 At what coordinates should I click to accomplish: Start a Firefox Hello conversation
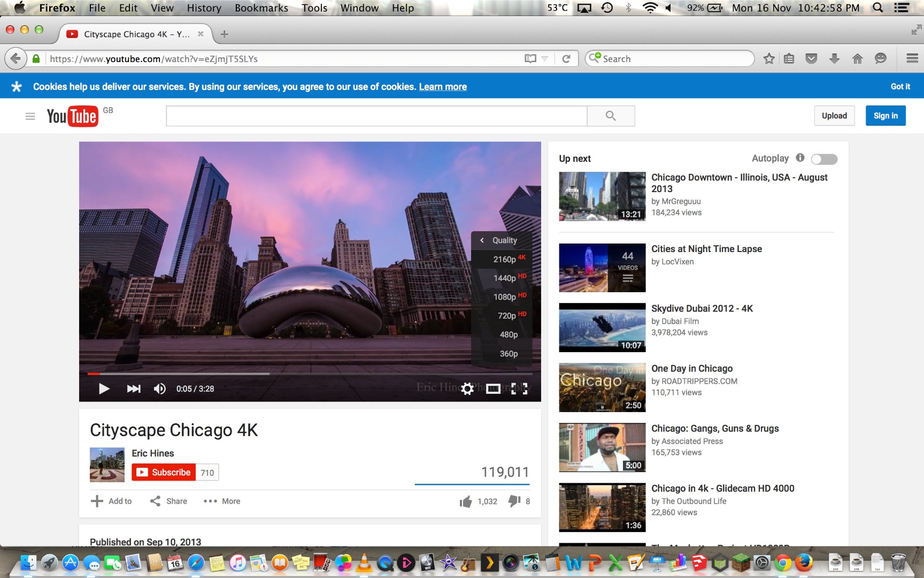[880, 58]
